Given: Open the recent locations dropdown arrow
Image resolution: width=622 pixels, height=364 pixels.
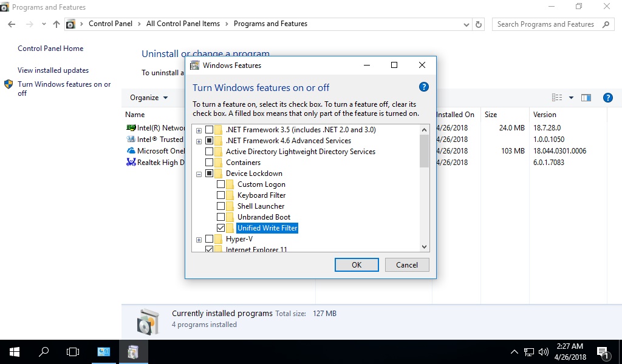Looking at the screenshot, I should tap(44, 24).
